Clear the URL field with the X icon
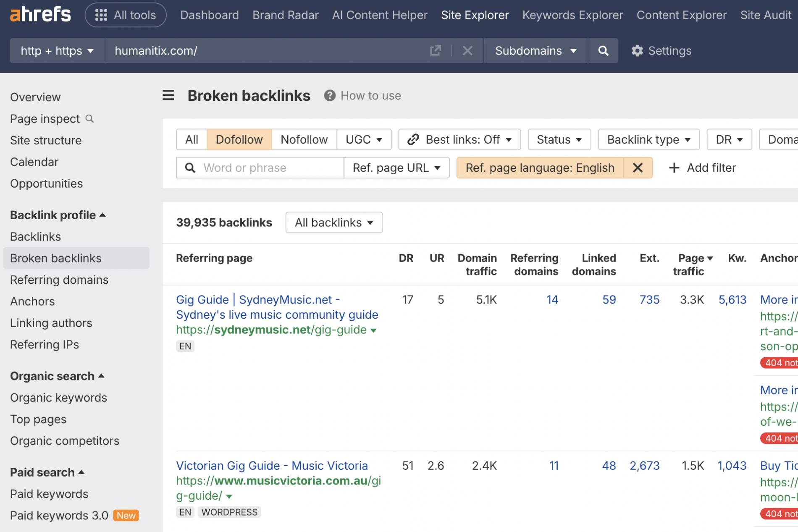 pos(467,51)
